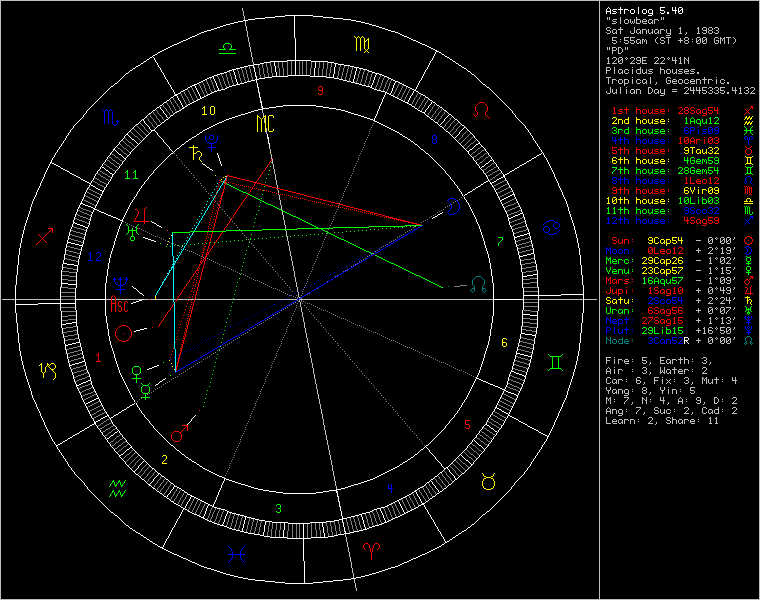Click the '1st house: 28Sag54' row
Screen dimensions: 760x600
point(682,111)
